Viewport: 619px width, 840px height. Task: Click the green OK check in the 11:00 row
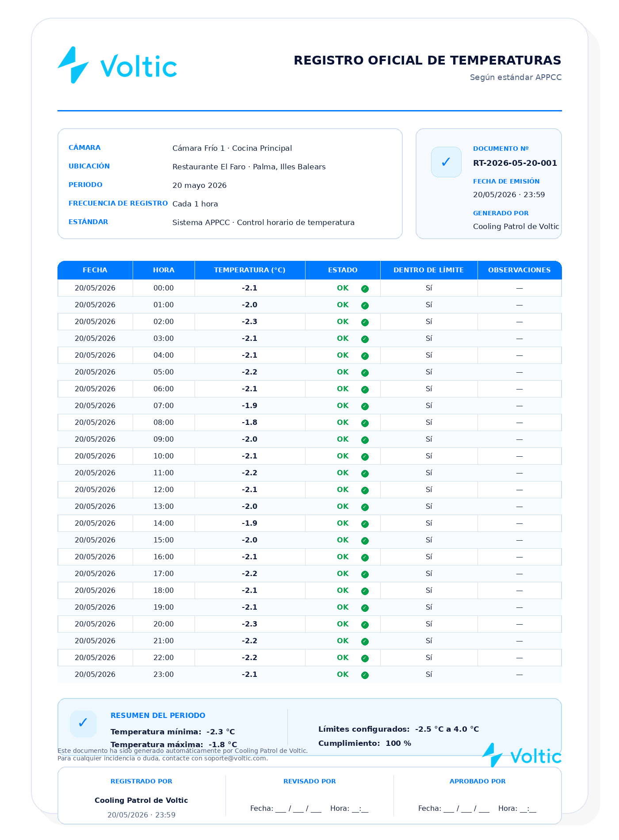click(365, 473)
